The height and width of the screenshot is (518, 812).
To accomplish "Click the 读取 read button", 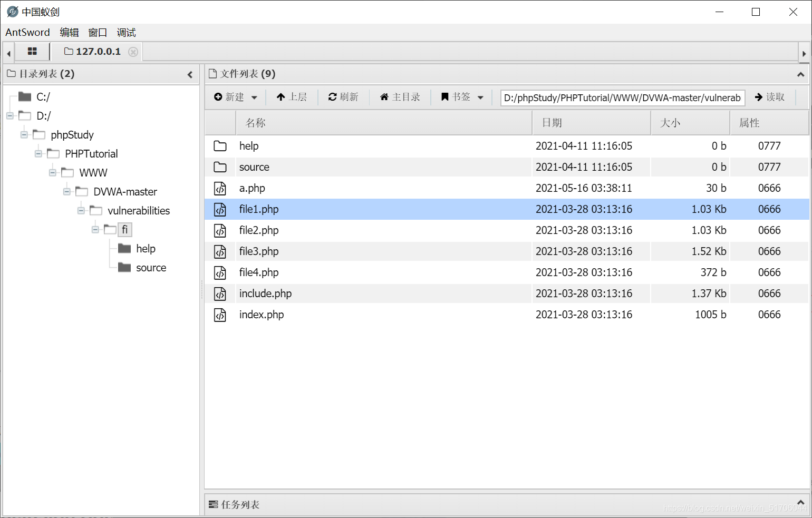I will 770,97.
